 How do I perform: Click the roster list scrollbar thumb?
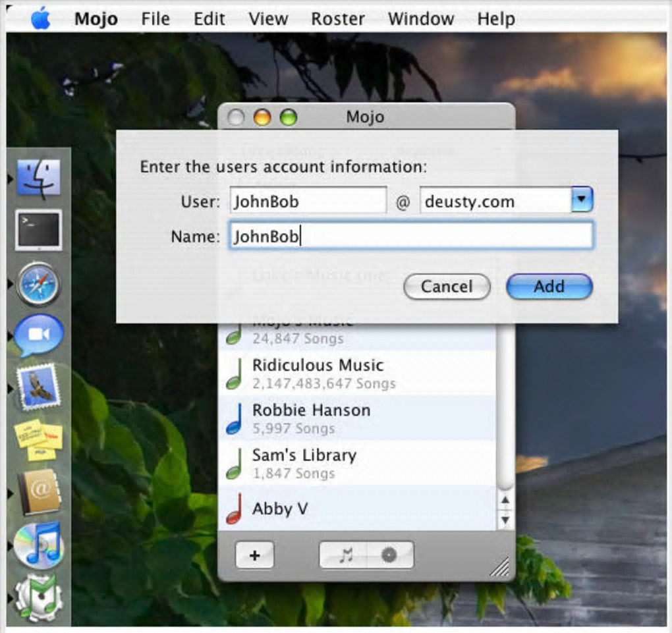506,406
